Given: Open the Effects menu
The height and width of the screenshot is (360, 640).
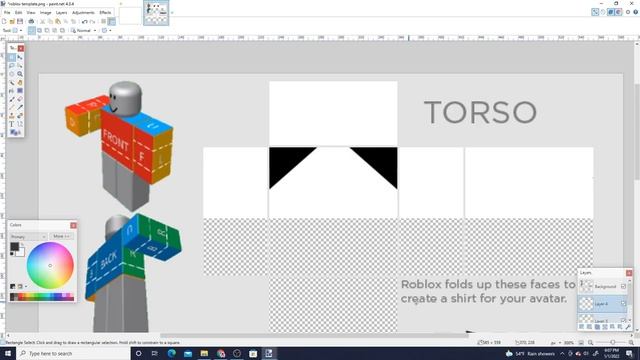Looking at the screenshot, I should 105,13.
